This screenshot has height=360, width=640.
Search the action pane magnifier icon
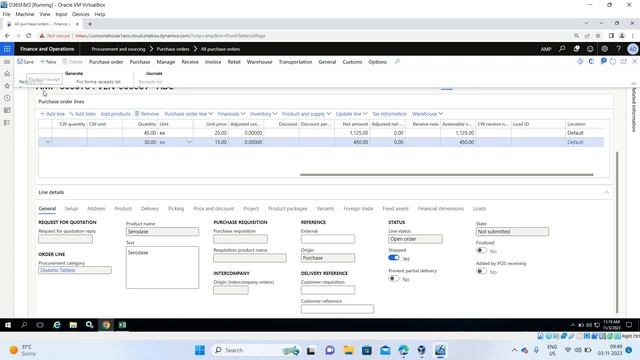pos(397,62)
